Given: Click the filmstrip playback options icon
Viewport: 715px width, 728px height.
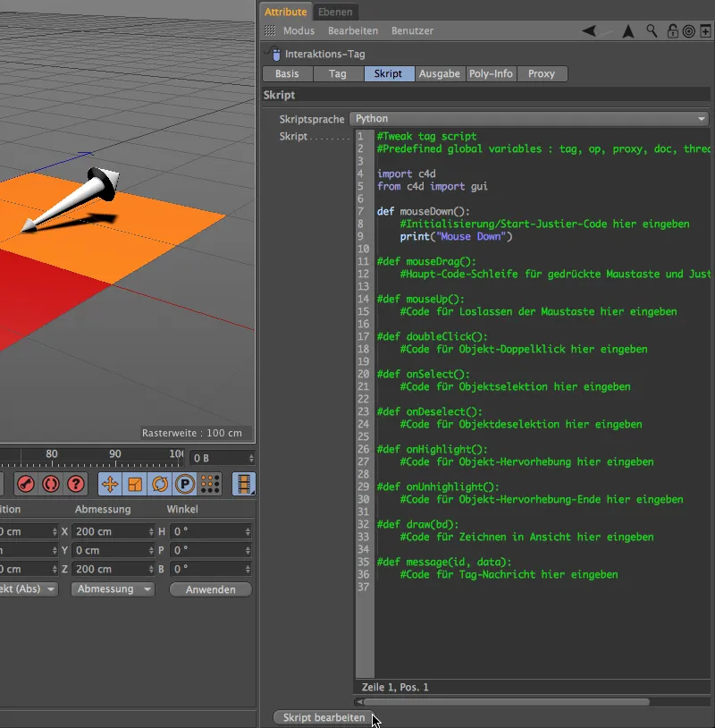Looking at the screenshot, I should coord(244,484).
